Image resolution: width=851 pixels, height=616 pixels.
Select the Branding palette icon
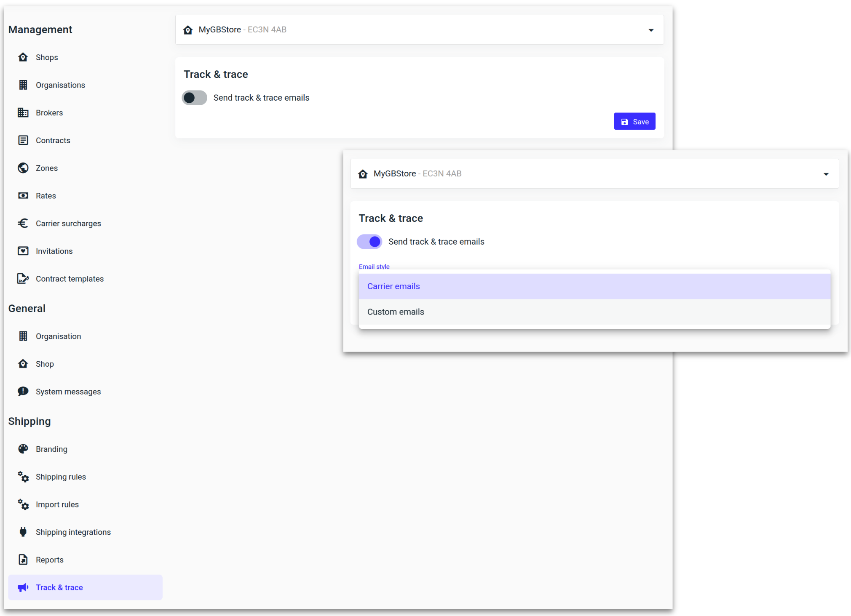23,449
